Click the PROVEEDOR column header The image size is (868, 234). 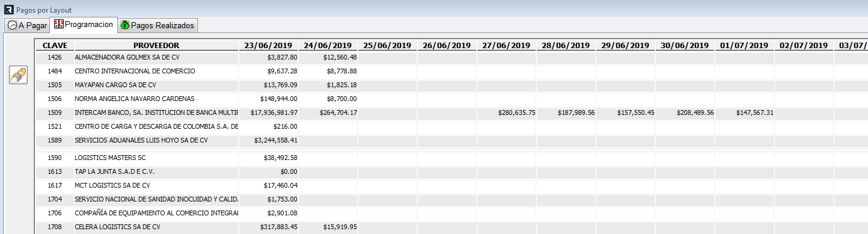(156, 46)
